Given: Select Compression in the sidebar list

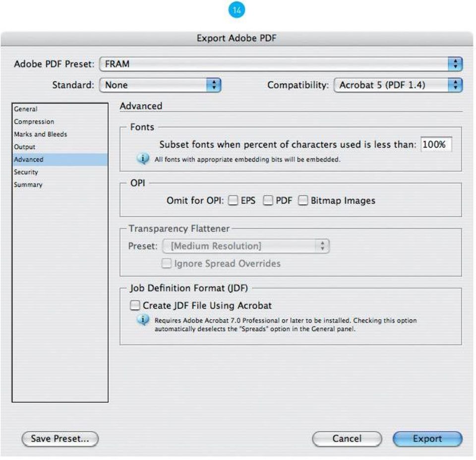Looking at the screenshot, I should pyautogui.click(x=60, y=121).
